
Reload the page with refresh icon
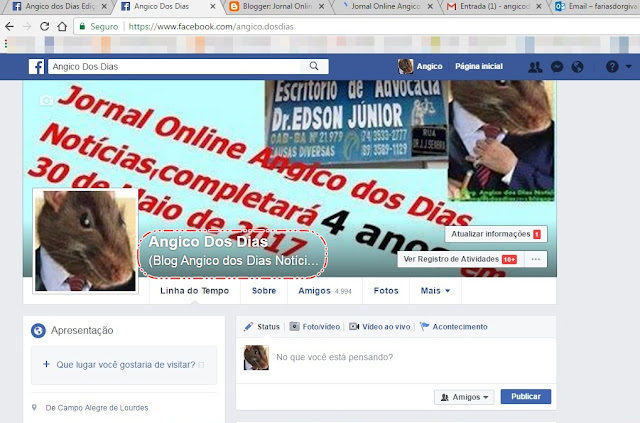click(44, 27)
